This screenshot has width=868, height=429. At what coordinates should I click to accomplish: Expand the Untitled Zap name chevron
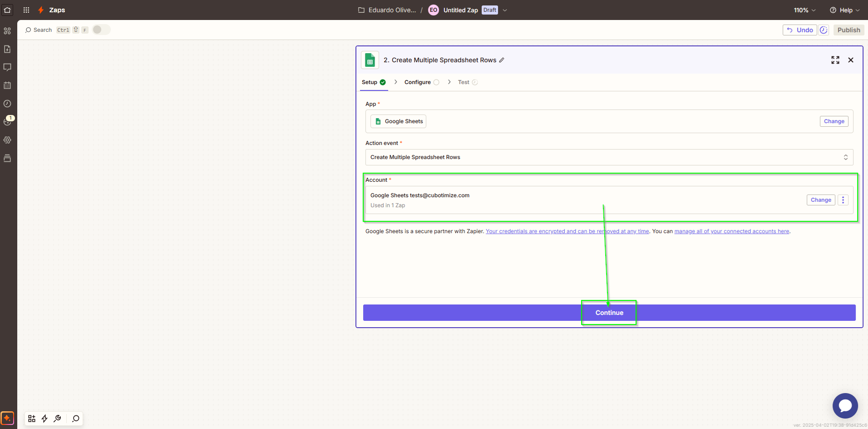coord(505,10)
